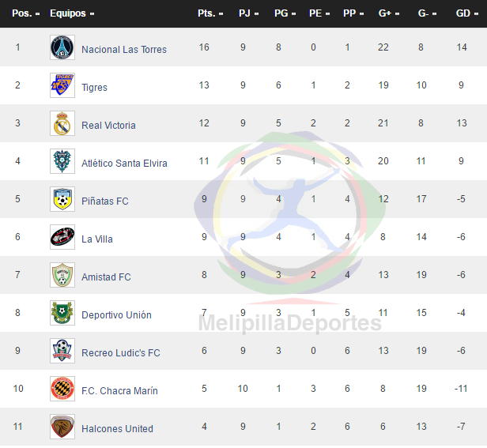Viewport: 487px width, 448px height.
Task: Click the Halcones United falcon logo
Action: click(x=62, y=427)
